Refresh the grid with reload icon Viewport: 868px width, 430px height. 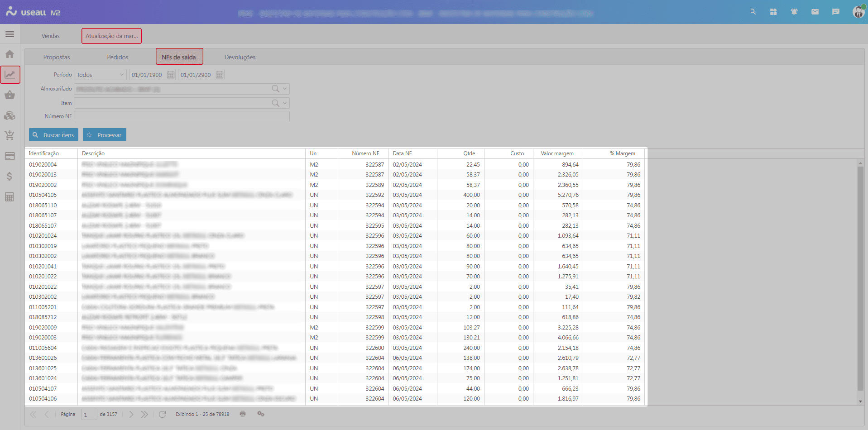163,414
